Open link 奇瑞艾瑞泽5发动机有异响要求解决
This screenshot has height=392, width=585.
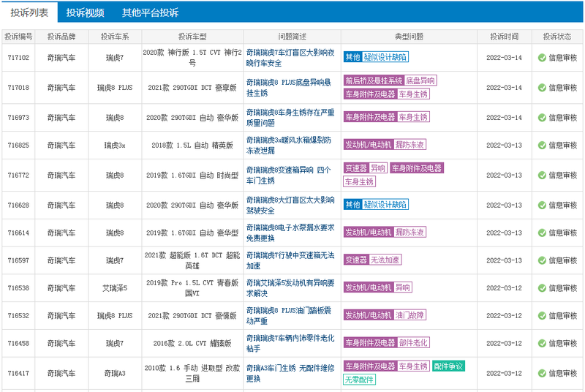tap(290, 288)
